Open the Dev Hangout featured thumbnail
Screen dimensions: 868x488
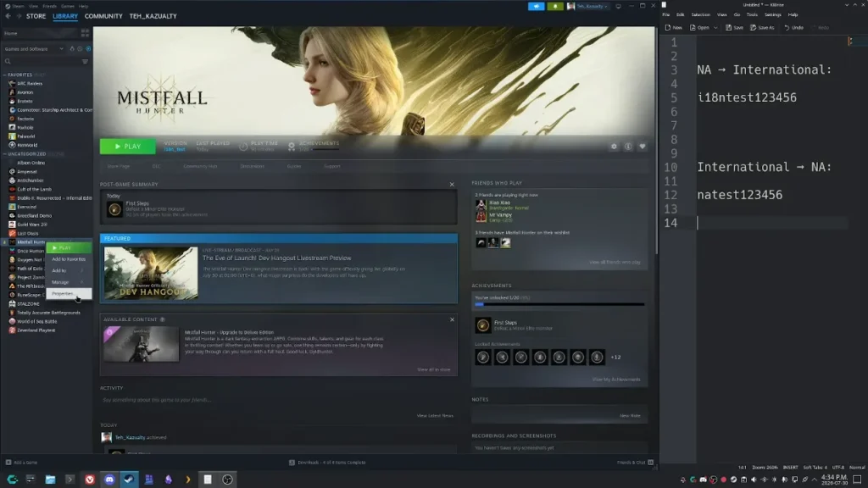tap(151, 274)
